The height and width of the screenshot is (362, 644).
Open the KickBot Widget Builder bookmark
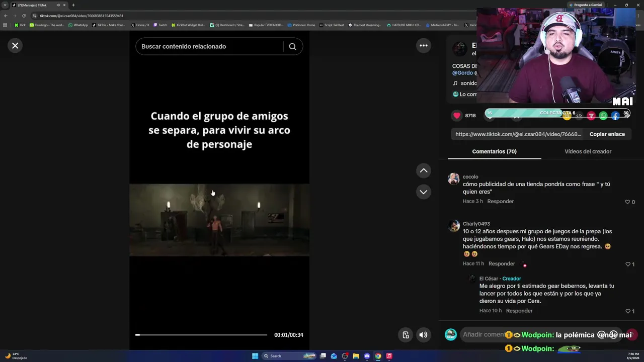tap(188, 25)
